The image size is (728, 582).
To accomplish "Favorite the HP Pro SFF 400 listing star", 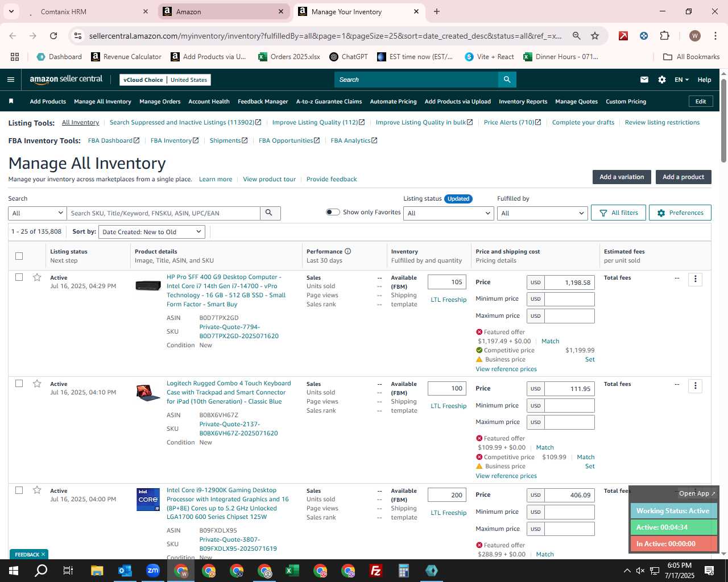I will [37, 277].
